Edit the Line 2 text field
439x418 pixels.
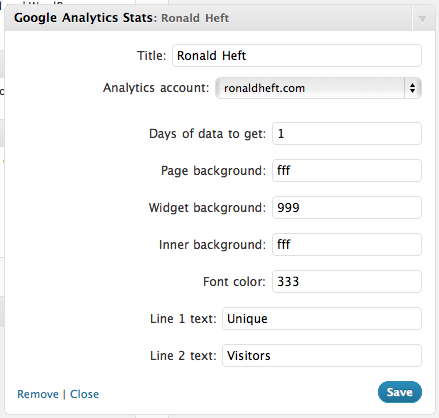[322, 356]
